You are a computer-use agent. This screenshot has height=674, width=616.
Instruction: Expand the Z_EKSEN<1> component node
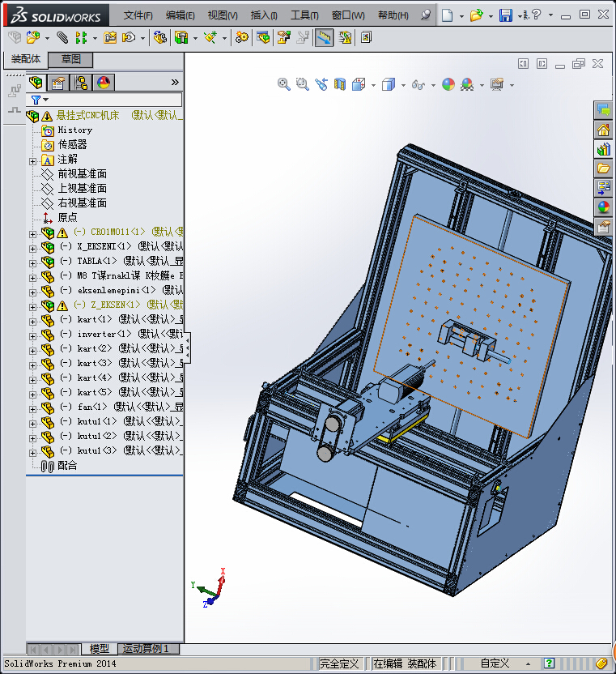pyautogui.click(x=32, y=307)
